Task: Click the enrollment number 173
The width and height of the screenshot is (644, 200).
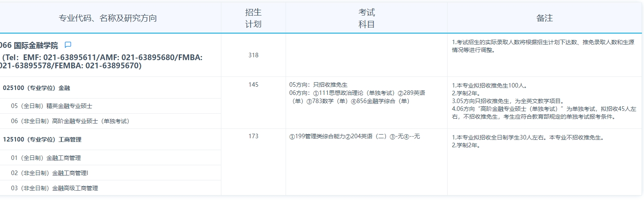Action: (253, 136)
